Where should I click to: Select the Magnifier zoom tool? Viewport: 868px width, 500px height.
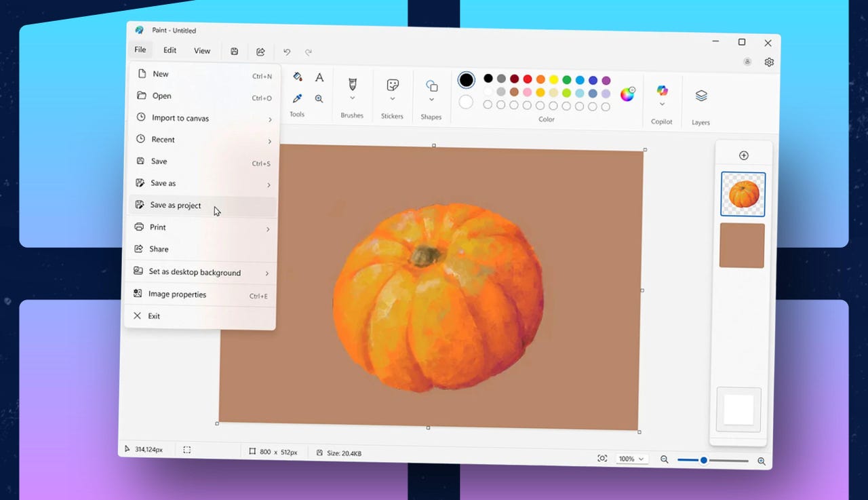[319, 99]
